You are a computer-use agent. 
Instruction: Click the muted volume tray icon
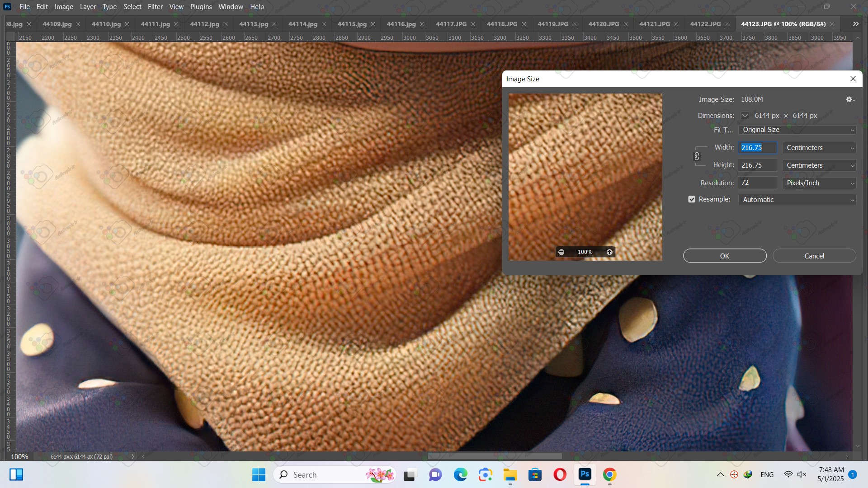coord(802,474)
